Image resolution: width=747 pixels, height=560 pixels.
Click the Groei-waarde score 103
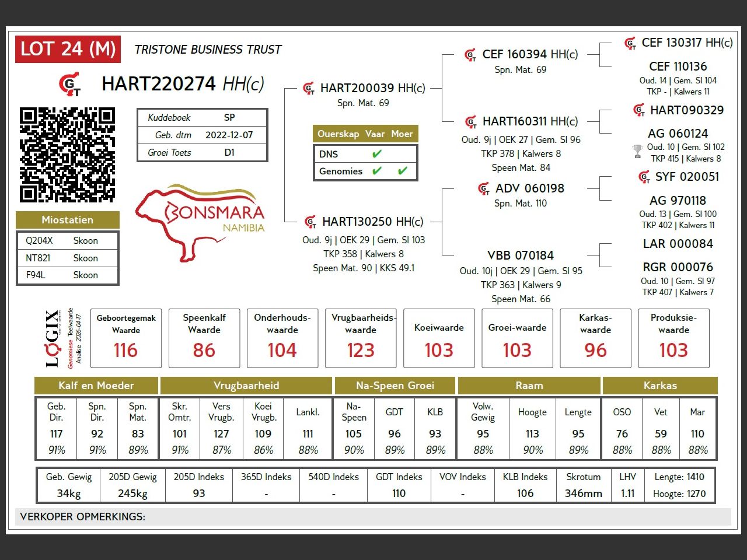pos(517,351)
